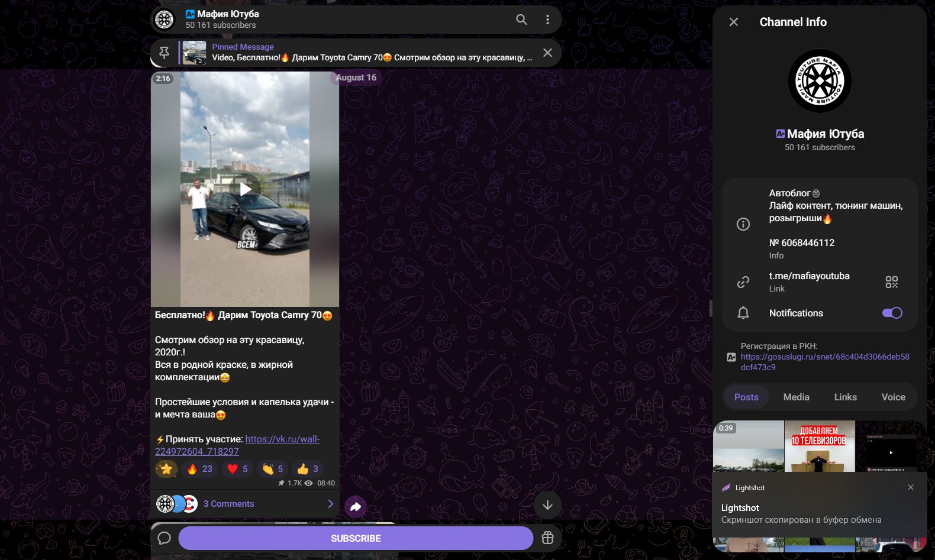The width and height of the screenshot is (935, 560).
Task: Select the Posts tab
Action: point(746,397)
